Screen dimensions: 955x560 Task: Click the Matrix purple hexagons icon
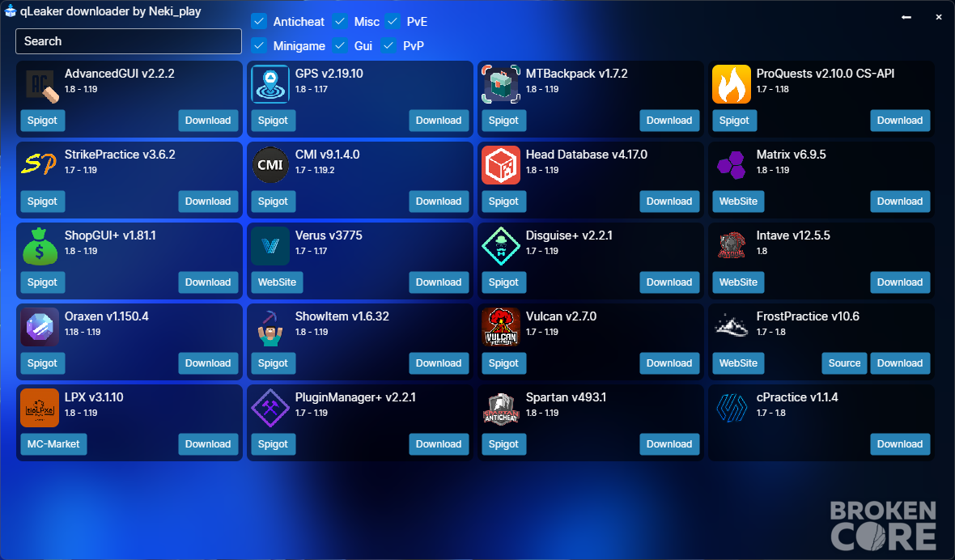(732, 165)
